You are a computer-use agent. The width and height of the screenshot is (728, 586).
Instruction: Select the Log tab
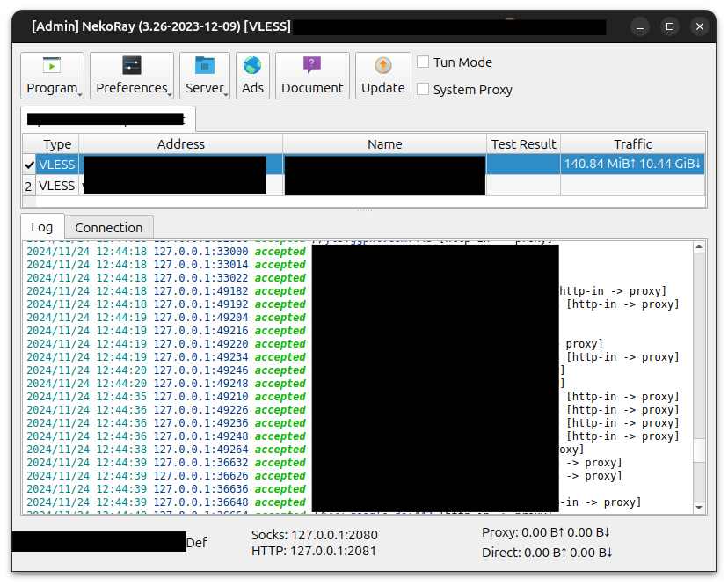click(x=42, y=227)
